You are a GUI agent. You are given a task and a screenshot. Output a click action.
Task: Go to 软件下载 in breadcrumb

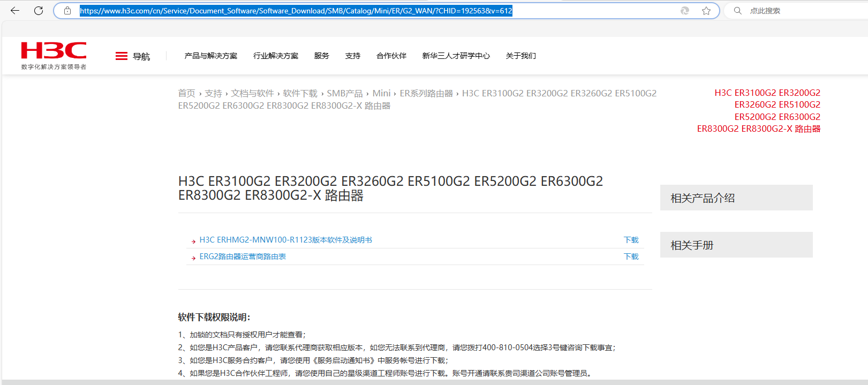[300, 93]
